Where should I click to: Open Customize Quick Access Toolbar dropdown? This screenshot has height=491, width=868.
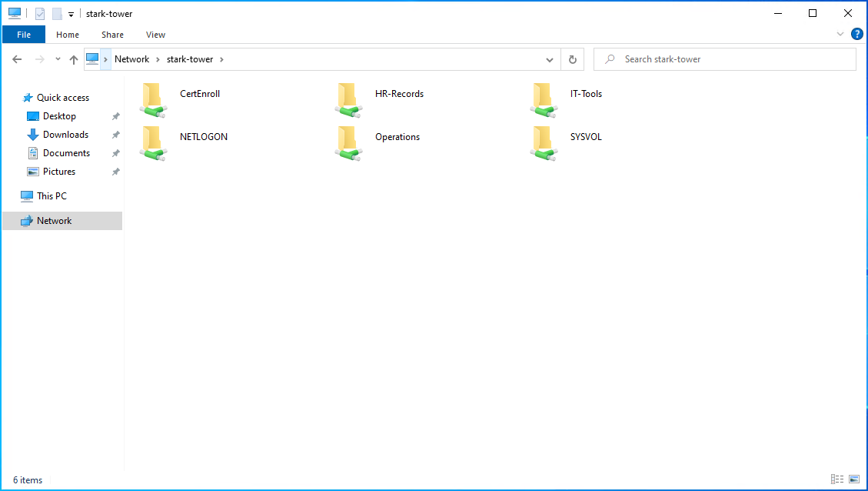pyautogui.click(x=71, y=15)
